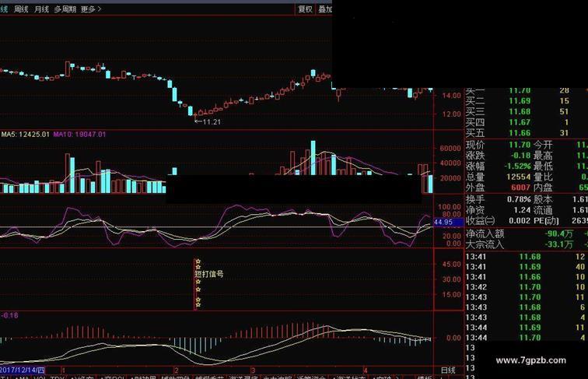Expand the 更多 > periods menu
Image resolution: width=588 pixels, height=379 pixels.
point(91,9)
